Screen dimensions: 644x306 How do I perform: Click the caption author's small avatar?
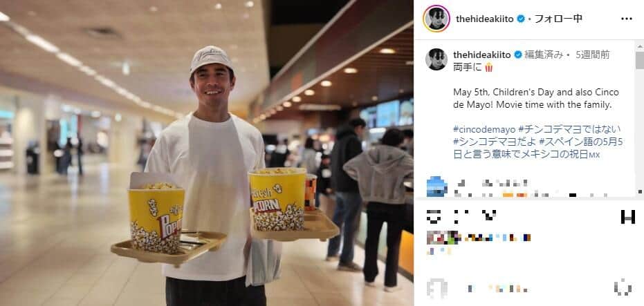click(x=436, y=59)
